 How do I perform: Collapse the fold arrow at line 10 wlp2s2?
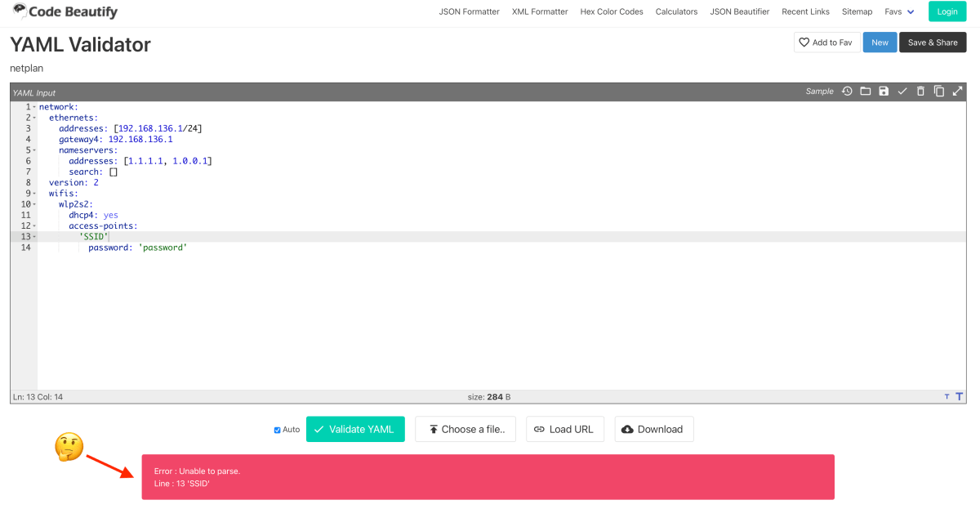coord(34,204)
